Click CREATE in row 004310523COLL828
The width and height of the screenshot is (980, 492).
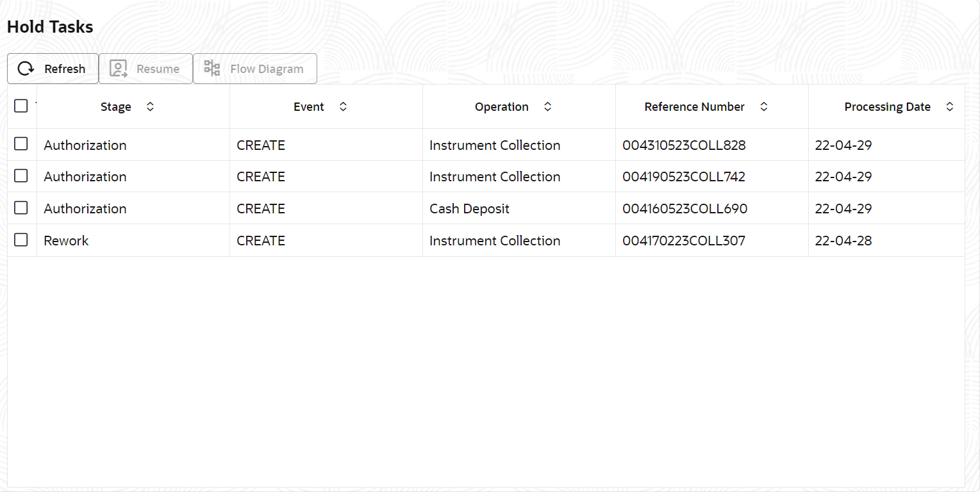(261, 145)
